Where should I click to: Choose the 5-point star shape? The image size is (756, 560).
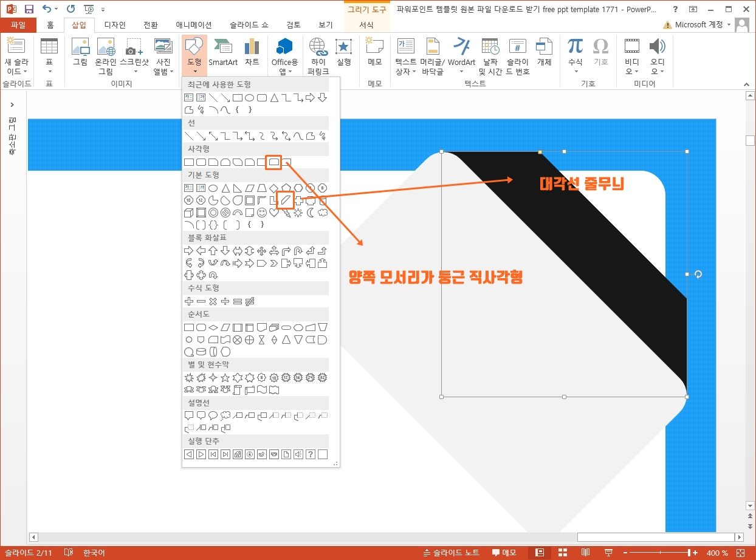point(225,378)
